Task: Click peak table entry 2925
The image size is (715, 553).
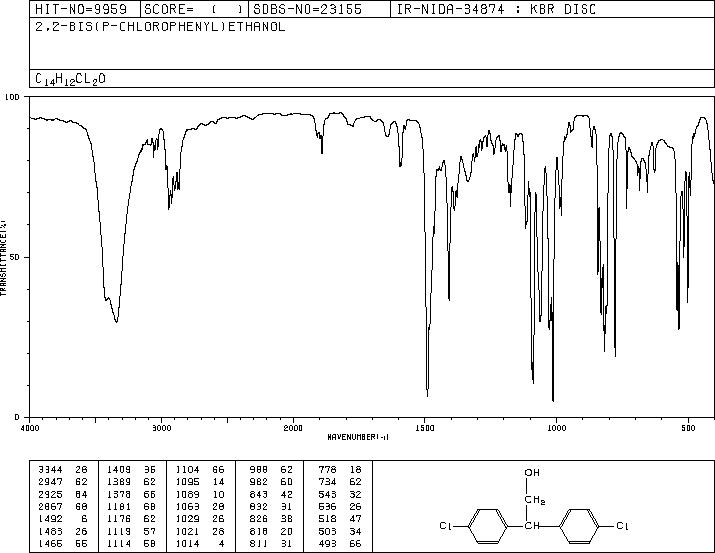Action: tap(51, 494)
